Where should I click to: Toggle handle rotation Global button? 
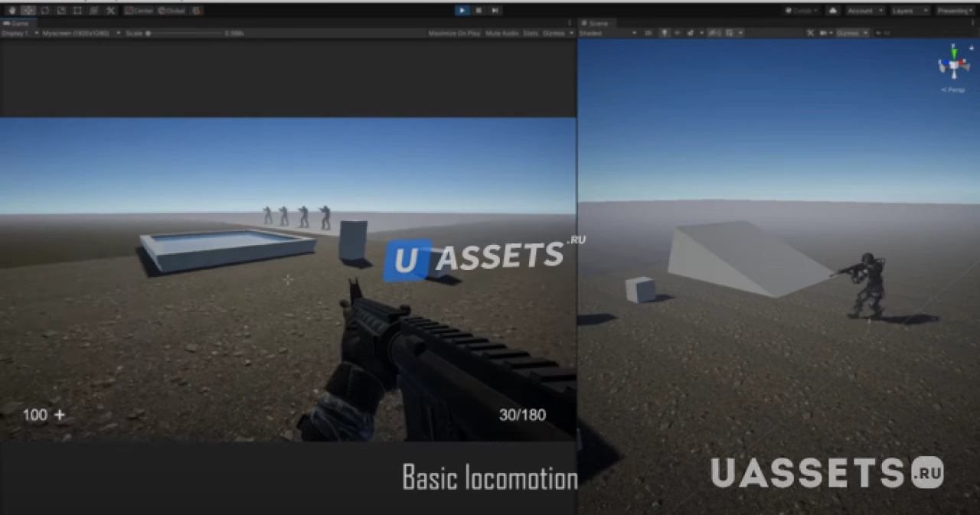tap(171, 11)
